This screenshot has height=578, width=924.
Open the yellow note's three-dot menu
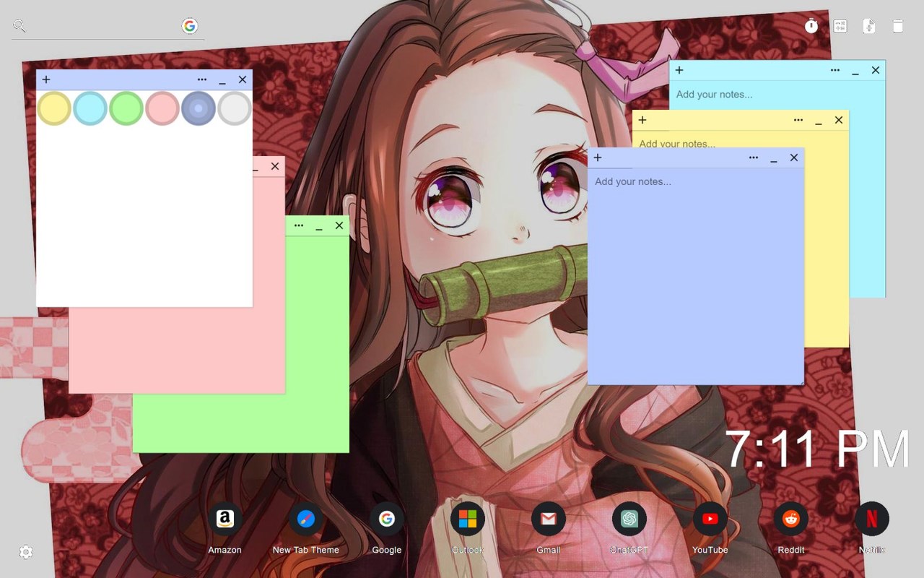pyautogui.click(x=798, y=120)
